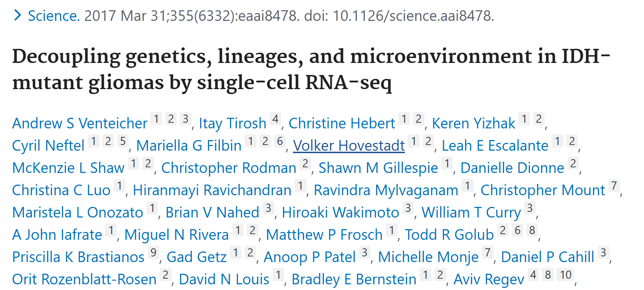Select author Todd R Golub
The height and width of the screenshot is (290, 644).
coord(449,235)
